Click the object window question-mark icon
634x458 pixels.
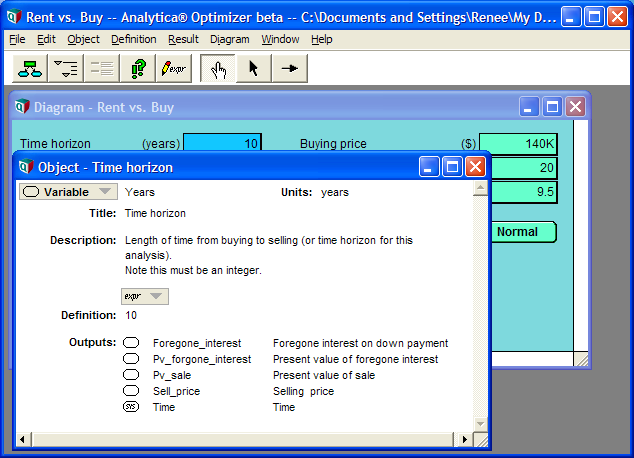pyautogui.click(x=138, y=68)
